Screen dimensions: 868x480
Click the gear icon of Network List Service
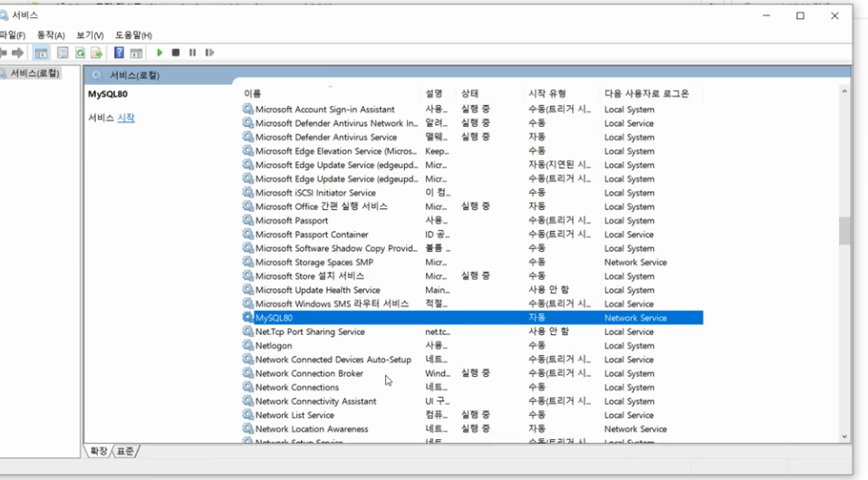tap(247, 415)
